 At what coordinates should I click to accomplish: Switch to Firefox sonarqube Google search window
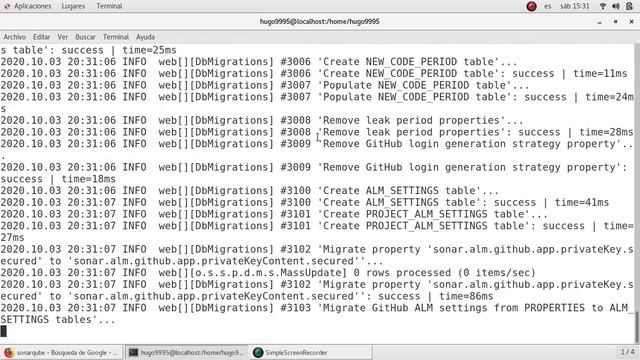[62, 352]
